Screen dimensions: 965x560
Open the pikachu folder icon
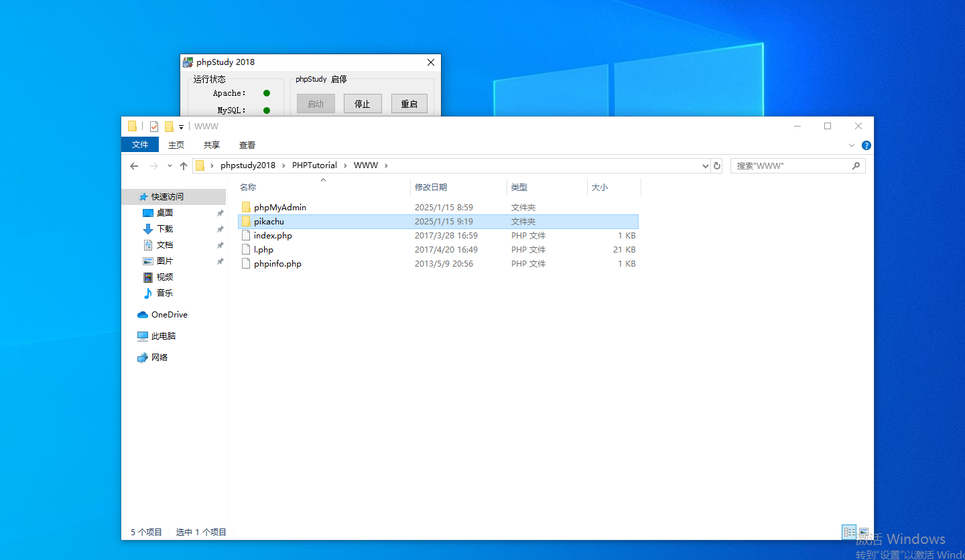(x=246, y=221)
